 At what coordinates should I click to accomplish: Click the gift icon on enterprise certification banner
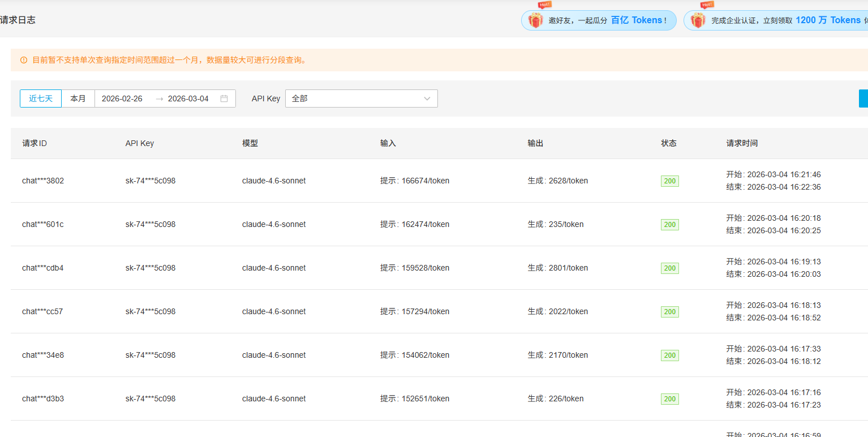[698, 20]
